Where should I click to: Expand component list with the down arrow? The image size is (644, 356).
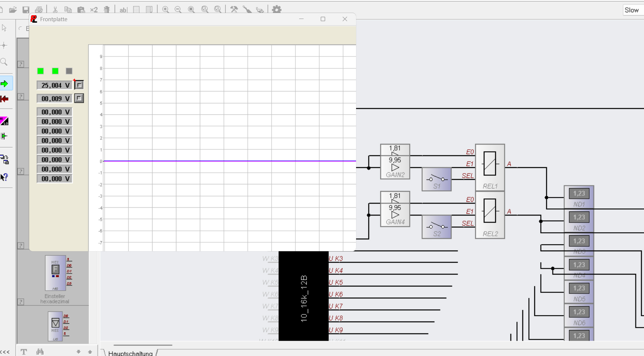[79, 352]
